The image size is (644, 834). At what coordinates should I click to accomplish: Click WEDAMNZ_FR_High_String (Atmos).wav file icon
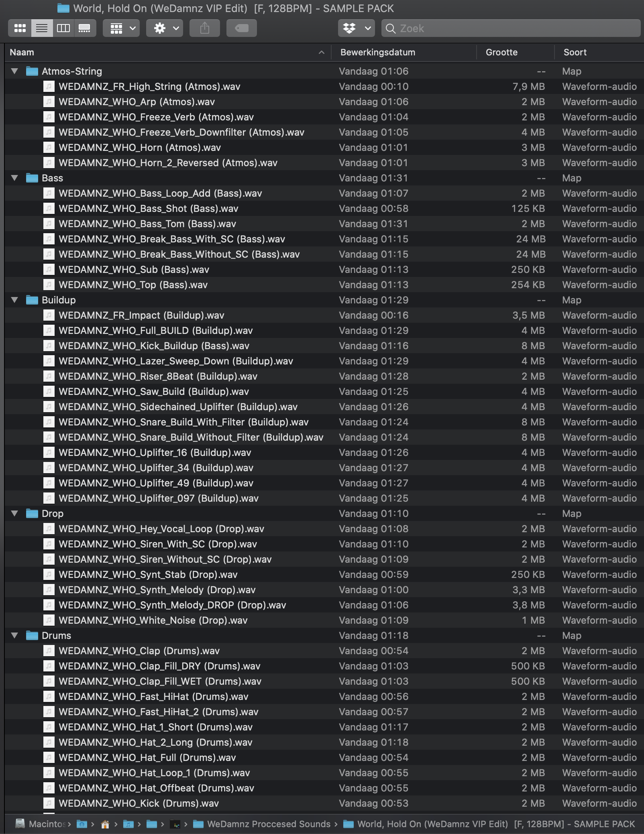(x=49, y=86)
